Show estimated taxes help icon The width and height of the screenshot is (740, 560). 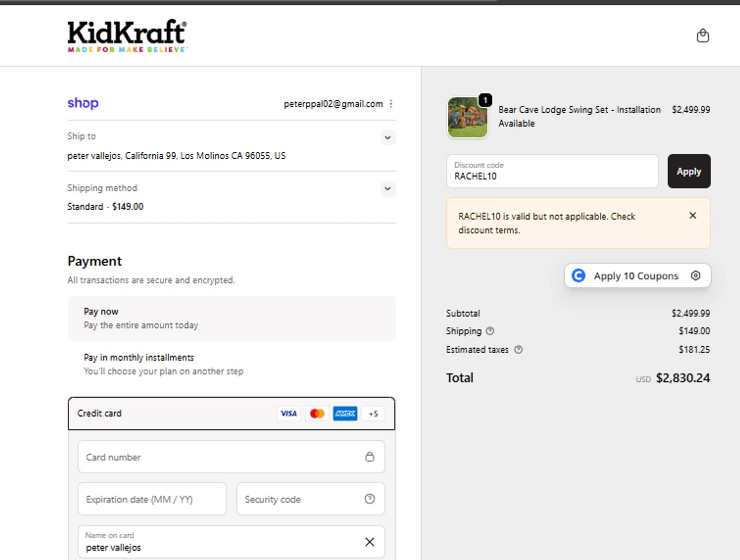(x=518, y=350)
